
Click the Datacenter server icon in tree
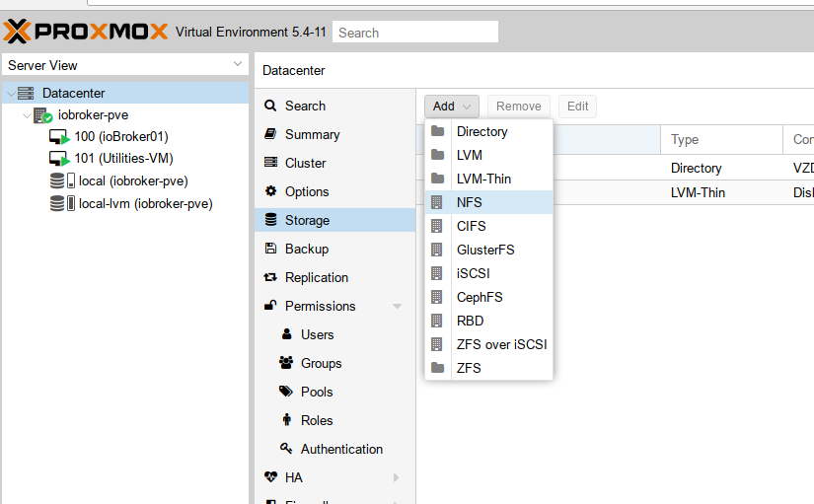tap(26, 94)
